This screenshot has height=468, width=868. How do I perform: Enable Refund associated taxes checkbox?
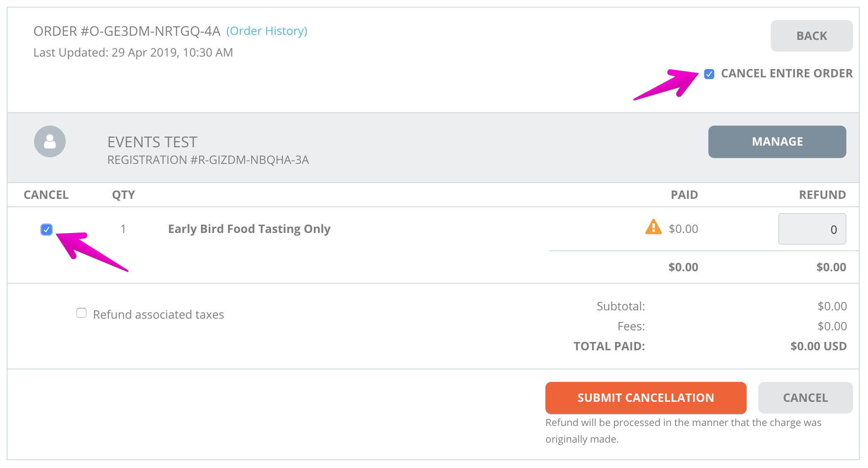[81, 313]
